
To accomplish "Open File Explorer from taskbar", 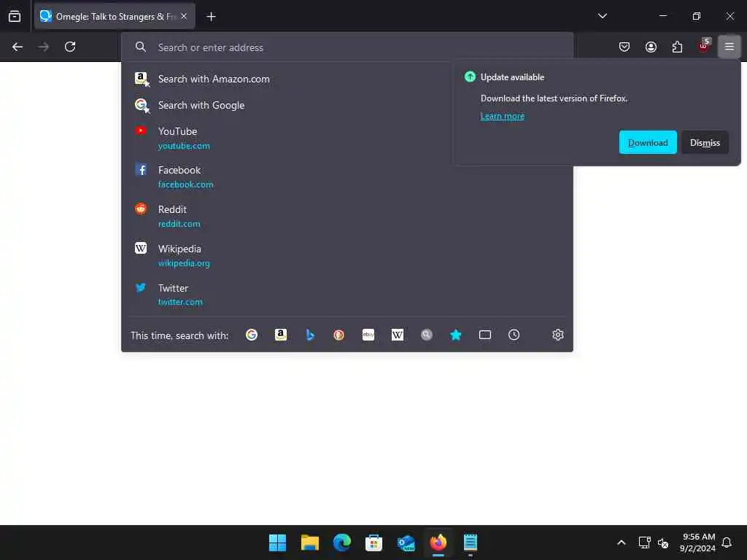I will click(309, 542).
